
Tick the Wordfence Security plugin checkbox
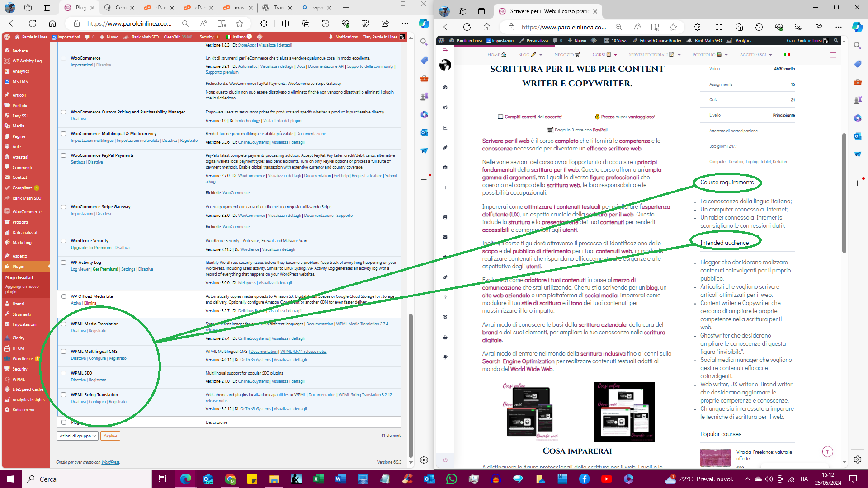pyautogui.click(x=64, y=241)
